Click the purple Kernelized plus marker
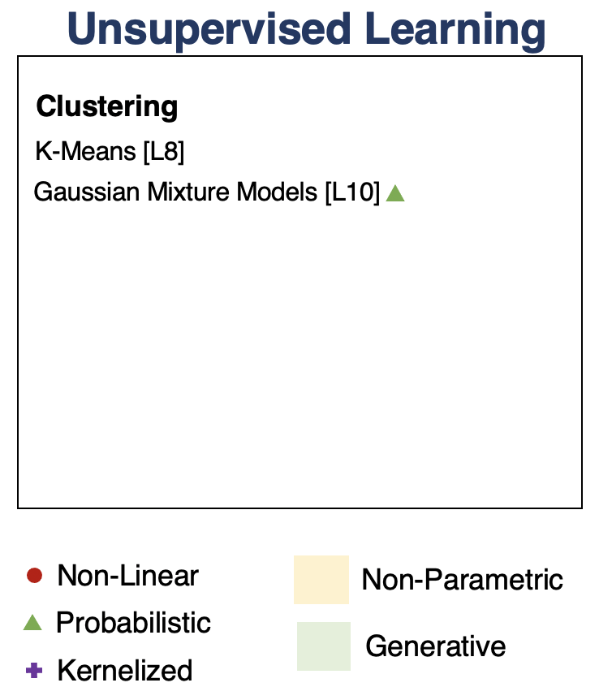The width and height of the screenshot is (599, 700). pos(33,671)
